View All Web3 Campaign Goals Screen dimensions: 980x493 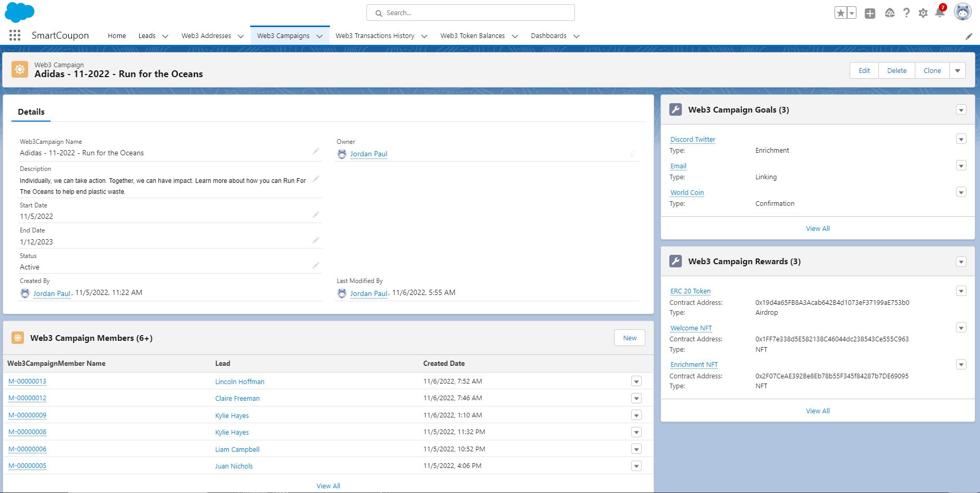point(818,228)
